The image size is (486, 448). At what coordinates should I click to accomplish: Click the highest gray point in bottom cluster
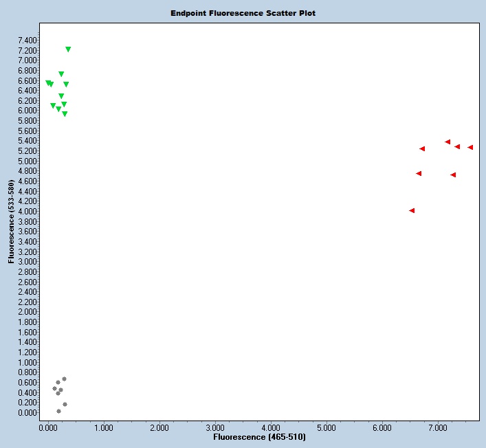pyautogui.click(x=64, y=379)
